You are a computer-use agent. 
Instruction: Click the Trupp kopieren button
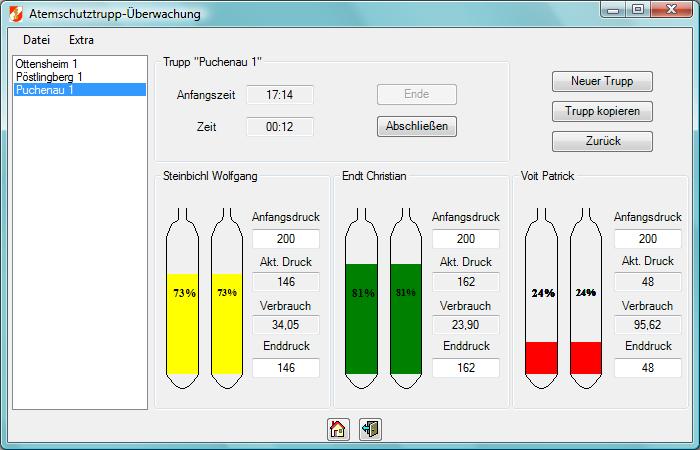[x=602, y=111]
